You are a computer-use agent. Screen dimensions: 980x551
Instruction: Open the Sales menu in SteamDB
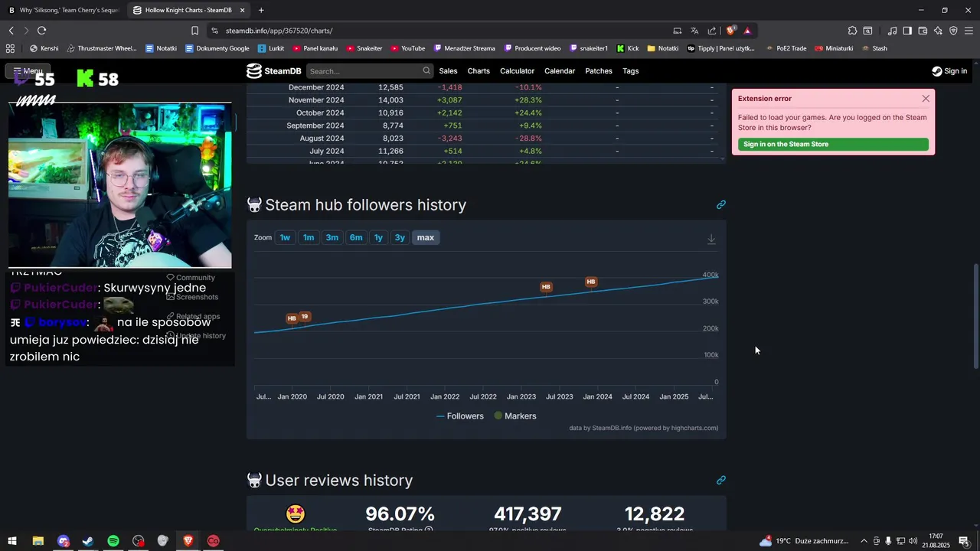[448, 71]
